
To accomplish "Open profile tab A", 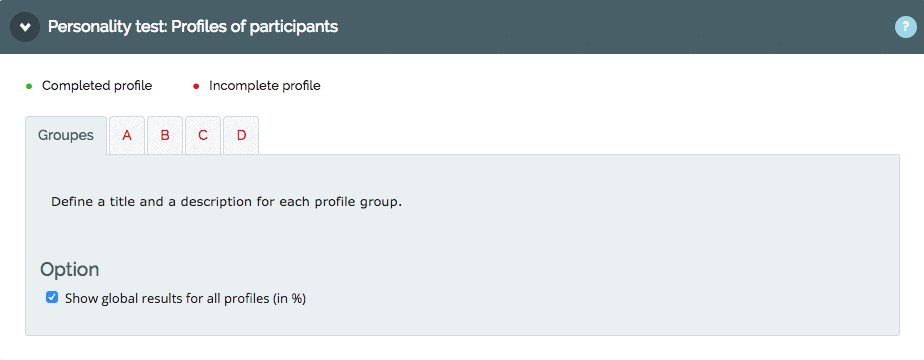I will tap(127, 135).
